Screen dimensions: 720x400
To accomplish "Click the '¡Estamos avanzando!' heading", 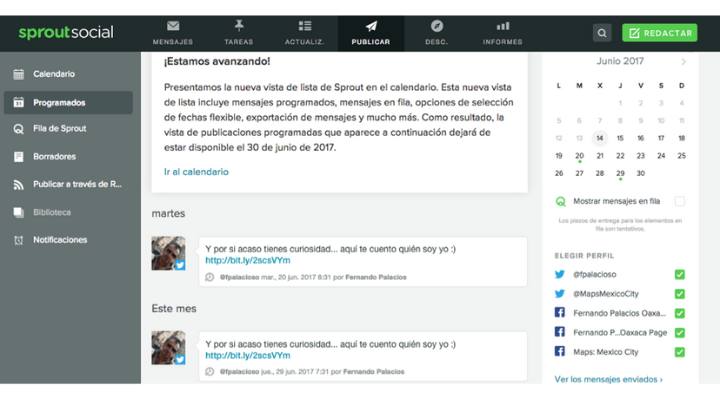I will pyautogui.click(x=217, y=61).
